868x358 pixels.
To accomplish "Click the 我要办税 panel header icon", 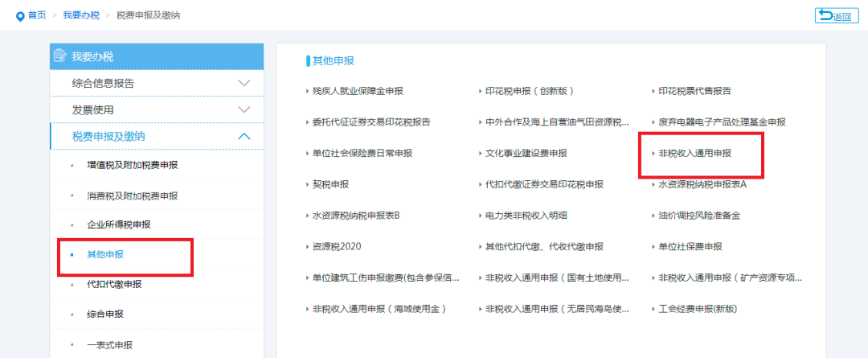I will point(59,56).
